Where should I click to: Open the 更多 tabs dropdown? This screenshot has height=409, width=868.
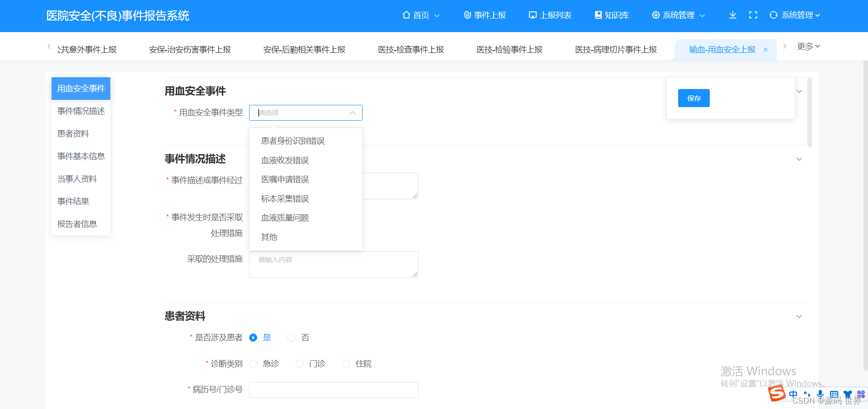(808, 47)
